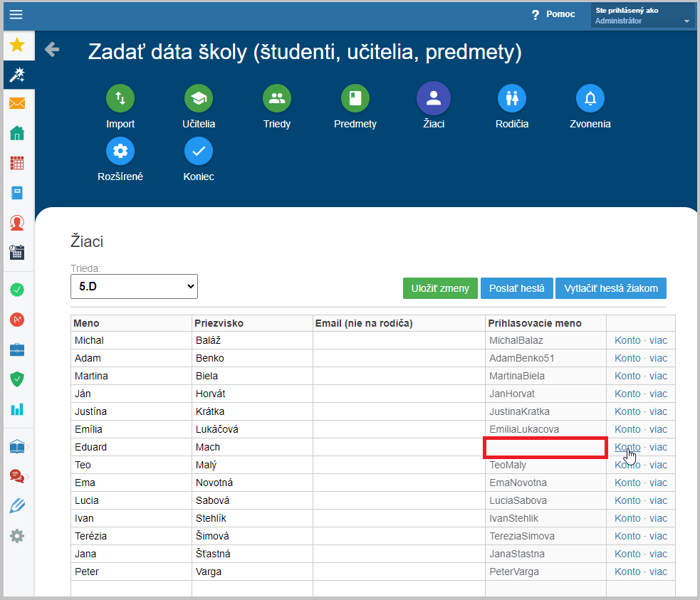The height and width of the screenshot is (600, 700).
Task: Open the Rozšírené gear icon
Action: (120, 151)
